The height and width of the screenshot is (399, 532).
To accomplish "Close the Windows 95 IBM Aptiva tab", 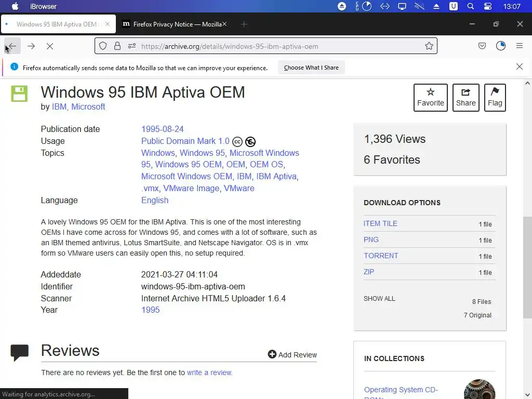I will [x=108, y=24].
